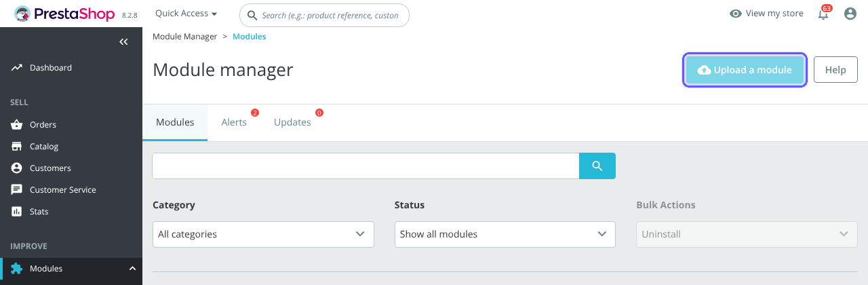Click the version number 8.2.8 text
This screenshot has width=868, height=285.
pyautogui.click(x=130, y=15)
